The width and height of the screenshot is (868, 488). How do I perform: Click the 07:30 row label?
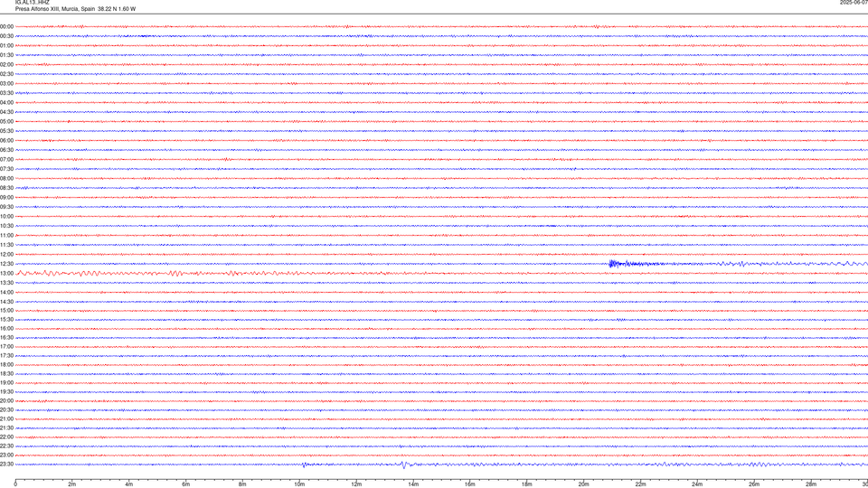[6, 169]
